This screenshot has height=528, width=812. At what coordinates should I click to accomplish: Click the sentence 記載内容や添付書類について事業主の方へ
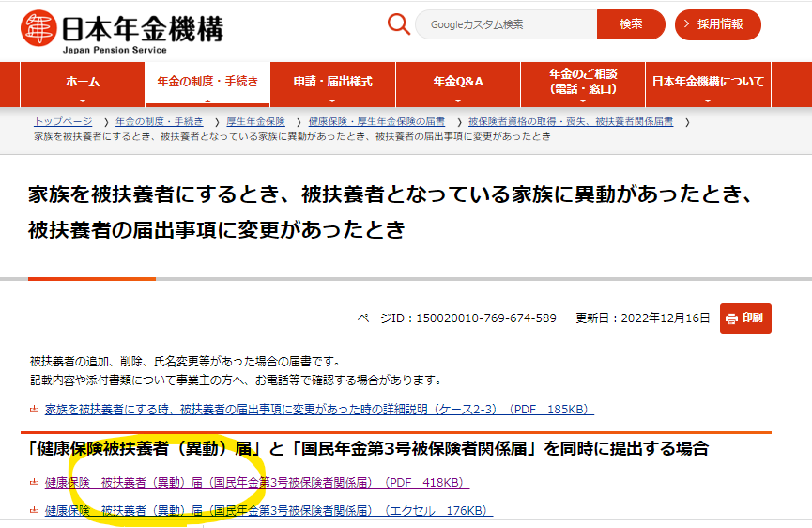point(237,380)
